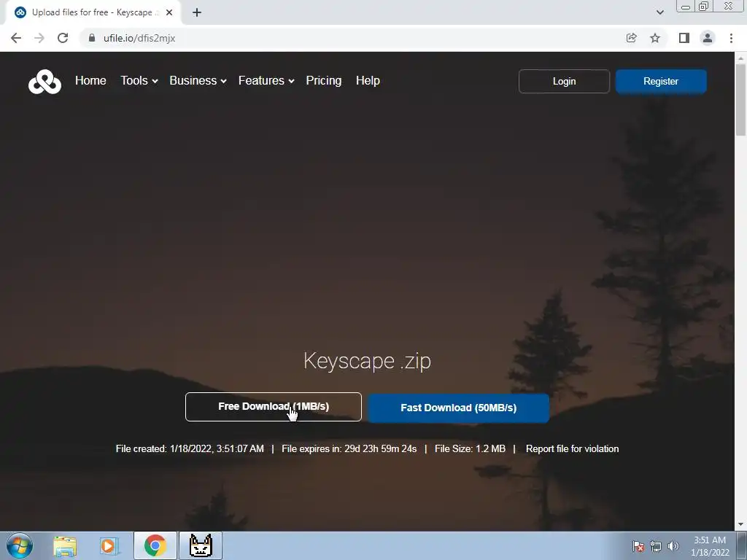
Task: Open the Windows Start orb
Action: click(20, 545)
